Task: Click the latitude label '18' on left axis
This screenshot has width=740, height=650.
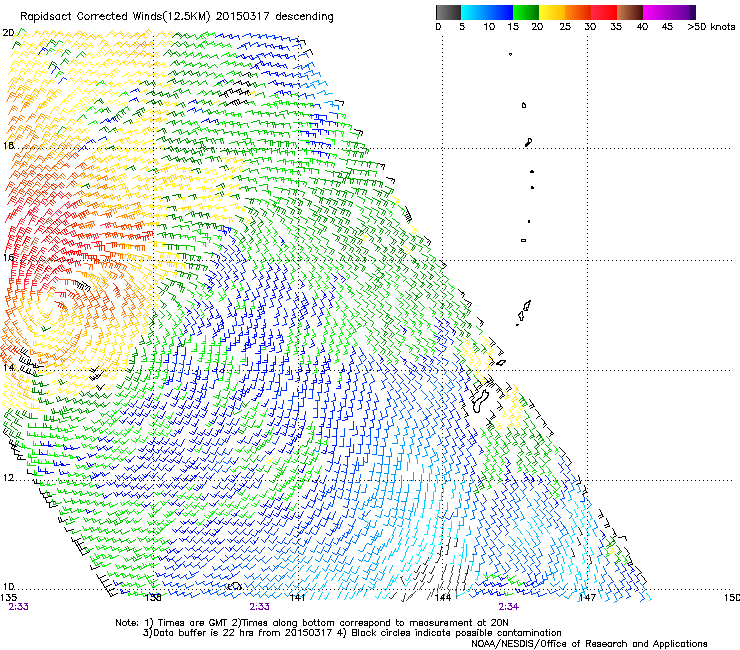Action: pos(8,145)
